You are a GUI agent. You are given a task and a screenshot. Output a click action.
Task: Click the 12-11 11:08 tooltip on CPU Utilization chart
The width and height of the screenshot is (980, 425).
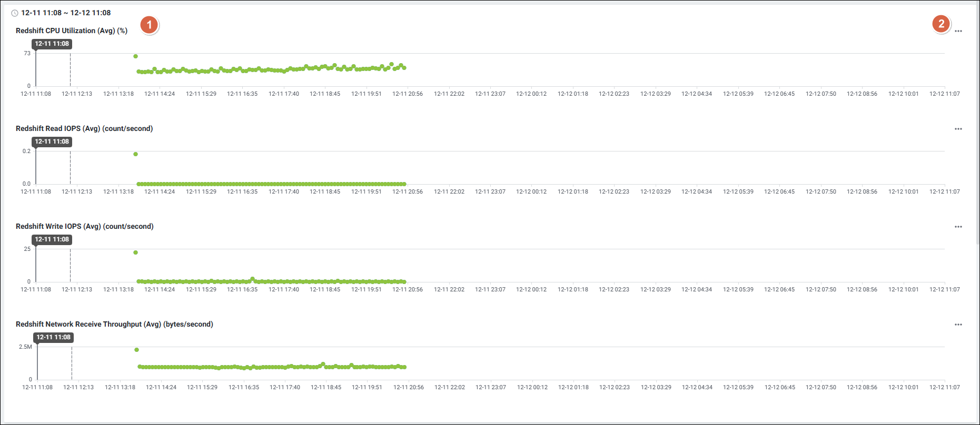[52, 44]
